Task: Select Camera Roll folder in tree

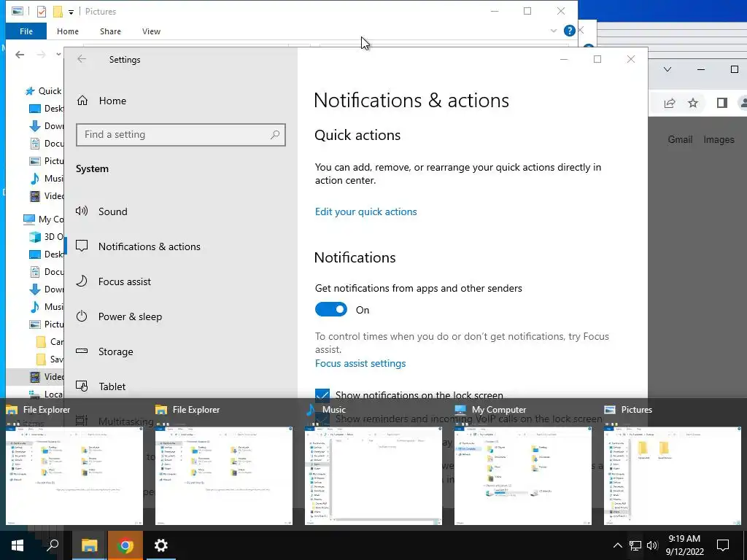Action: 50,342
